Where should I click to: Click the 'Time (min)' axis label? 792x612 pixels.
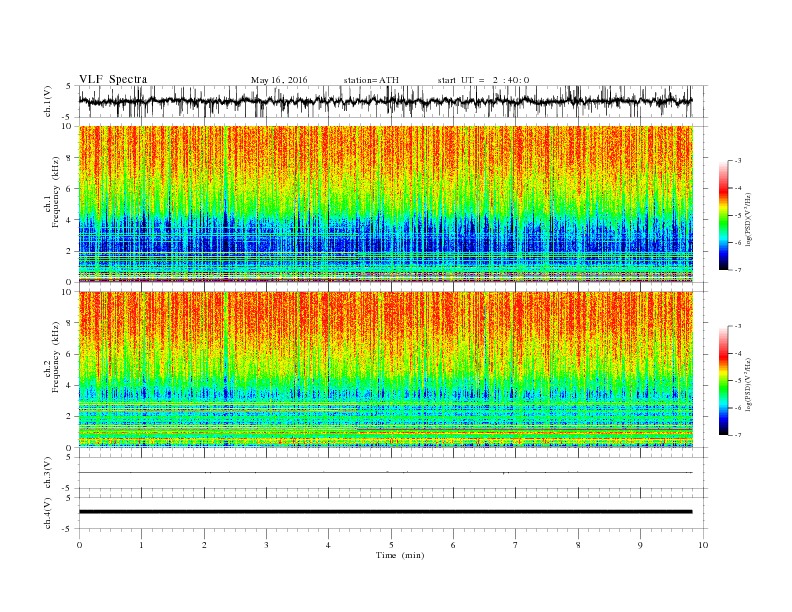pyautogui.click(x=400, y=555)
